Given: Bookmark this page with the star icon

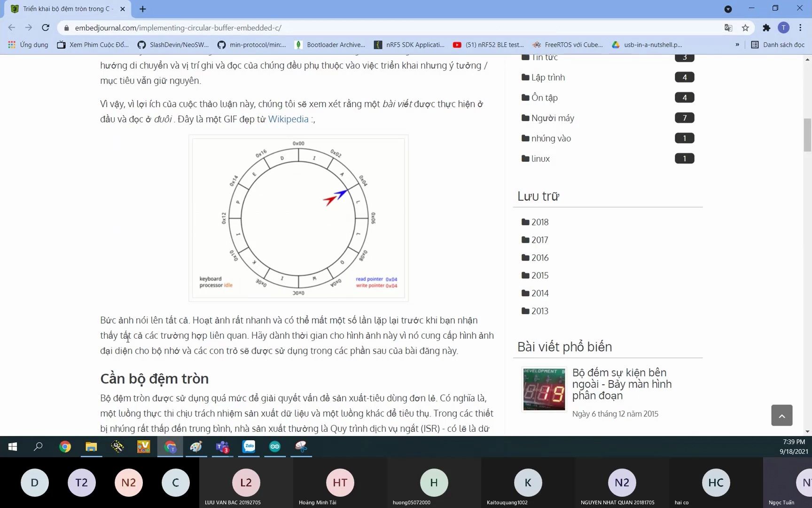Looking at the screenshot, I should (745, 28).
